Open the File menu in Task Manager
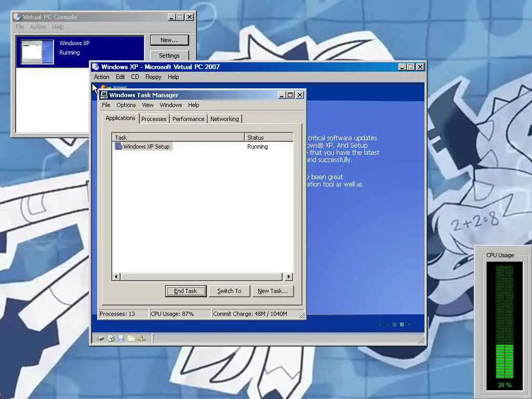Viewport: 532px width, 399px height. [106, 105]
